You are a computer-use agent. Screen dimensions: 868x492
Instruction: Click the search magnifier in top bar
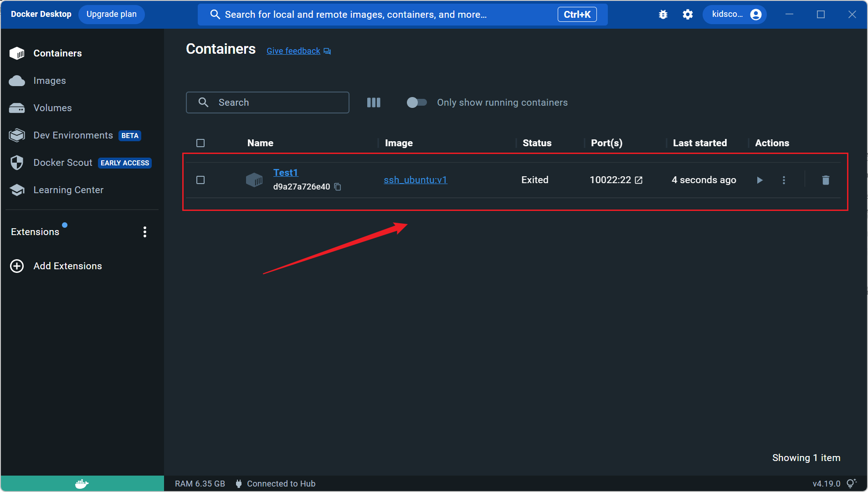(x=215, y=15)
